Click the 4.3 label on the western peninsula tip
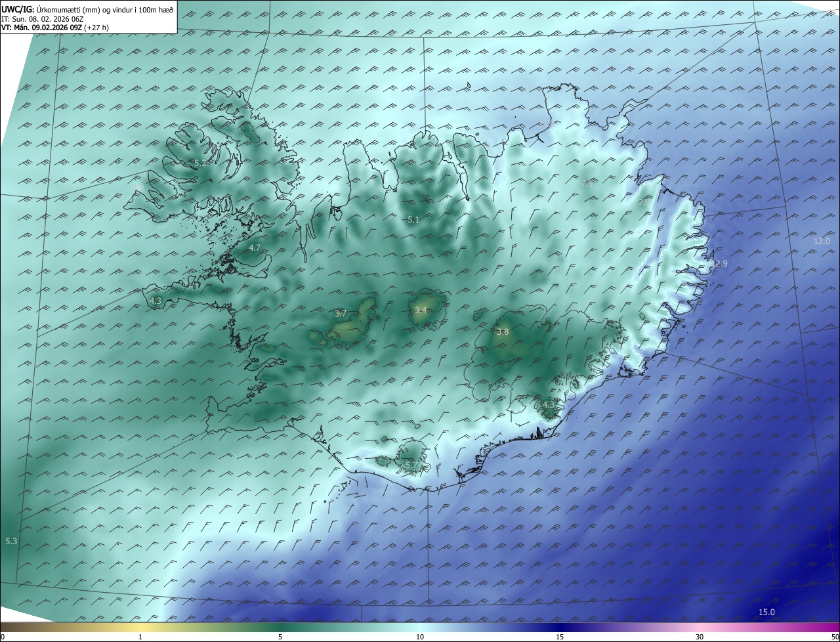The width and height of the screenshot is (840, 642). point(156,301)
